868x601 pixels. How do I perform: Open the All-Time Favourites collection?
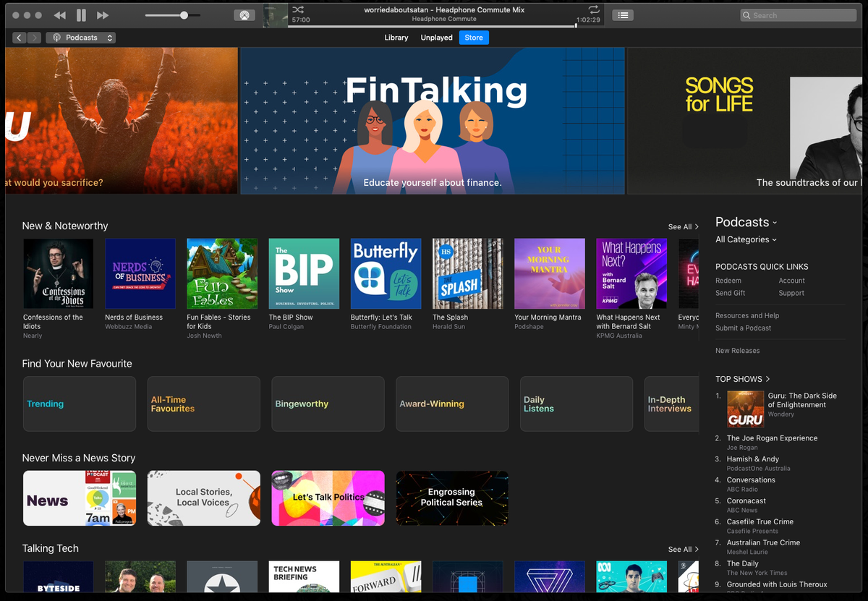coord(204,404)
